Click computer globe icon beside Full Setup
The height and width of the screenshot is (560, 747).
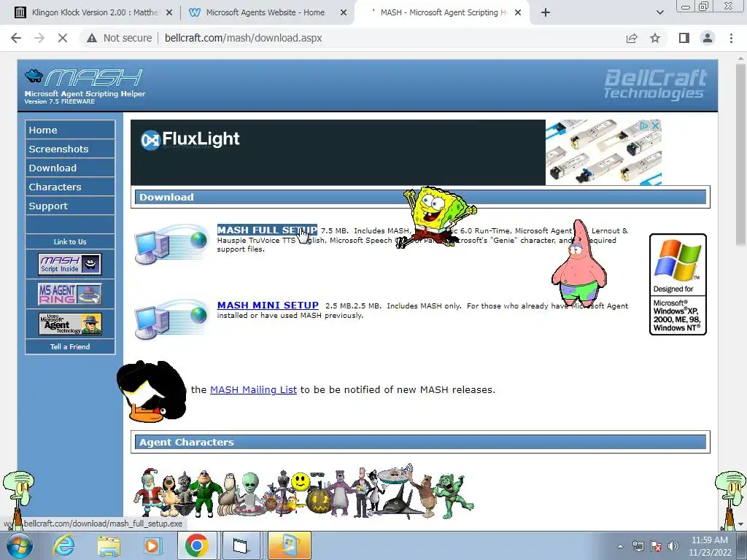171,244
